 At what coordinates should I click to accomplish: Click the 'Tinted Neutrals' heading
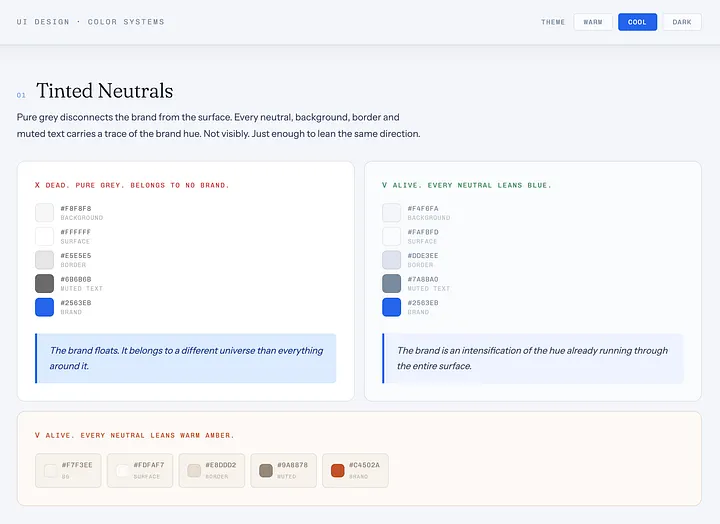click(x=105, y=91)
